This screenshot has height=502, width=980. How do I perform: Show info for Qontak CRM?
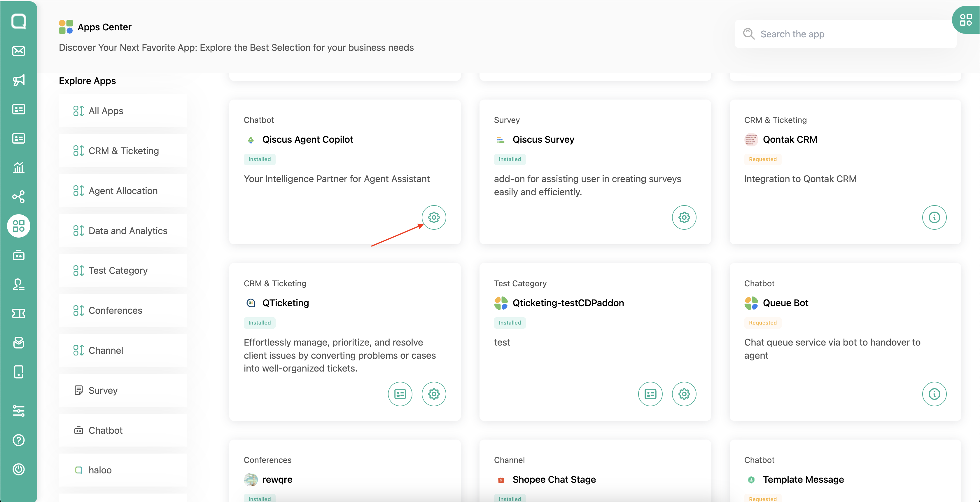coord(934,217)
